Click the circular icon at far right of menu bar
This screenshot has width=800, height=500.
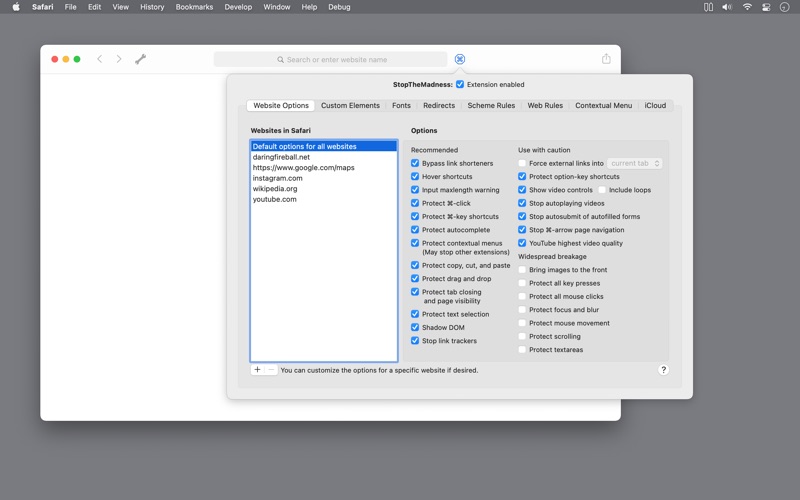(x=785, y=7)
